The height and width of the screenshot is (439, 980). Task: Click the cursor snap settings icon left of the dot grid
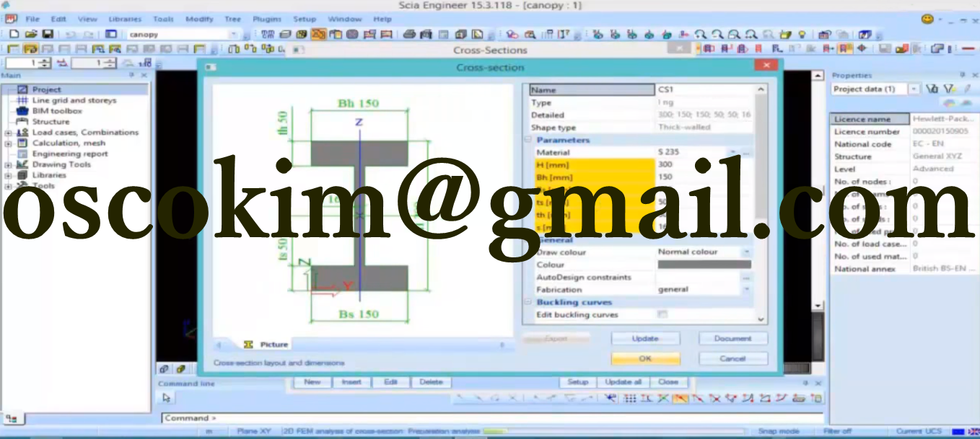click(612, 398)
